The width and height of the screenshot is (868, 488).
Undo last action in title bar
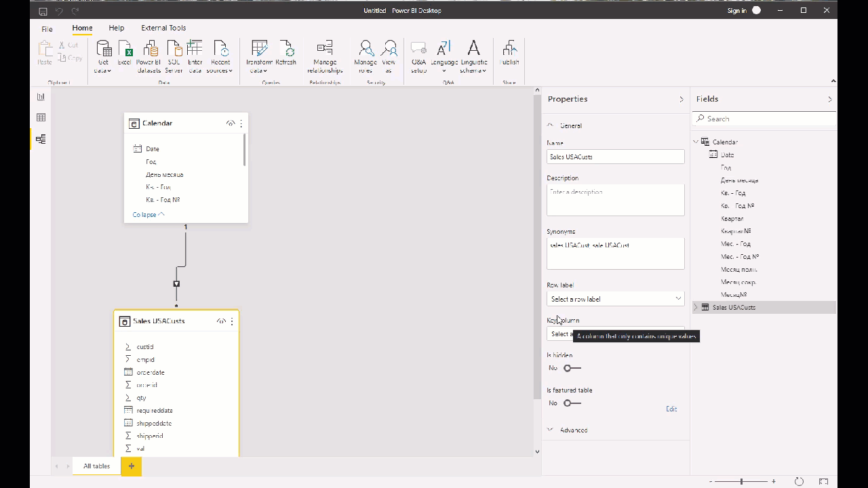pyautogui.click(x=59, y=11)
